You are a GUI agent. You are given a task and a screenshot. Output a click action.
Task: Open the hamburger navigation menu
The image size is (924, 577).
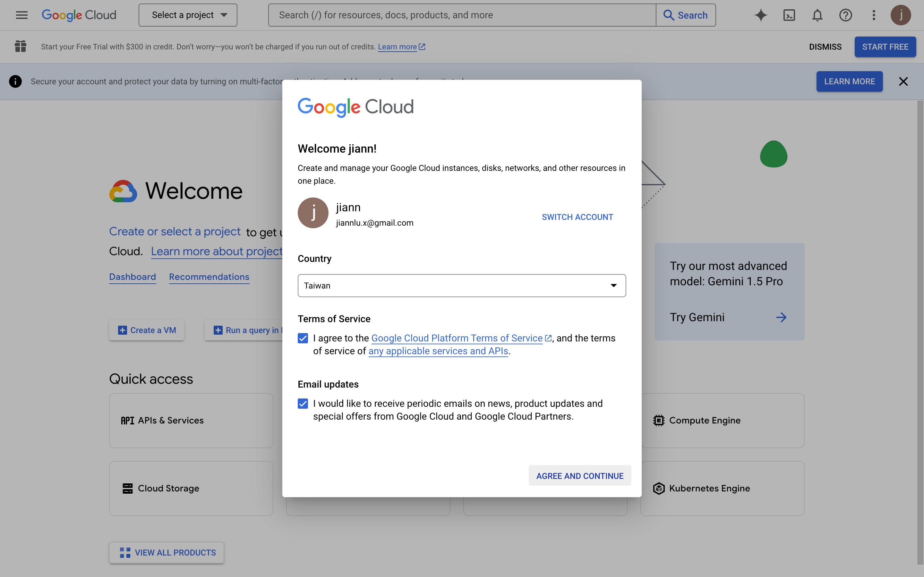click(22, 15)
